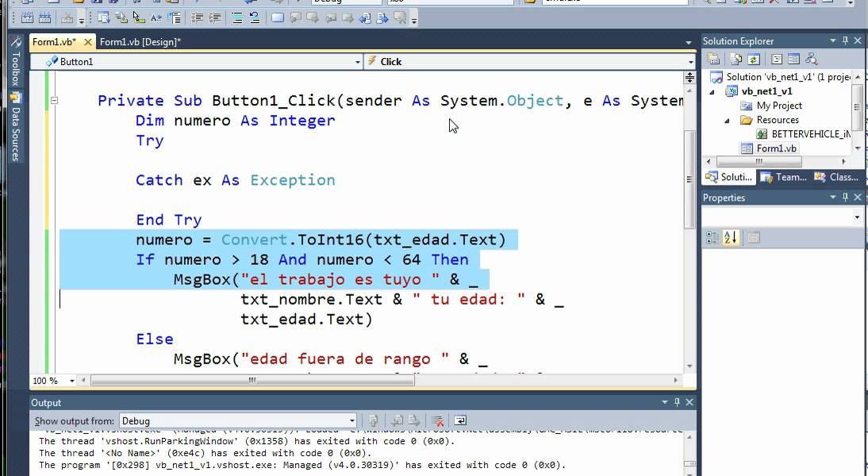This screenshot has height=476, width=868.
Task: Click the 'Catch ex As Exception' code line
Action: pyautogui.click(x=236, y=180)
